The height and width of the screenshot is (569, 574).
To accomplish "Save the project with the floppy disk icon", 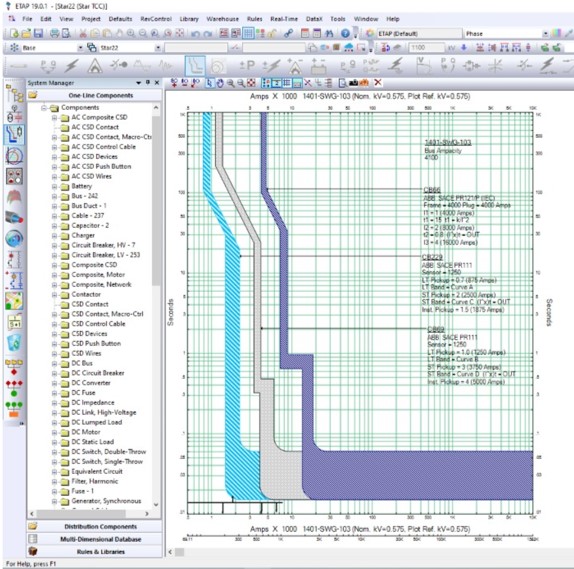I will tap(38, 34).
